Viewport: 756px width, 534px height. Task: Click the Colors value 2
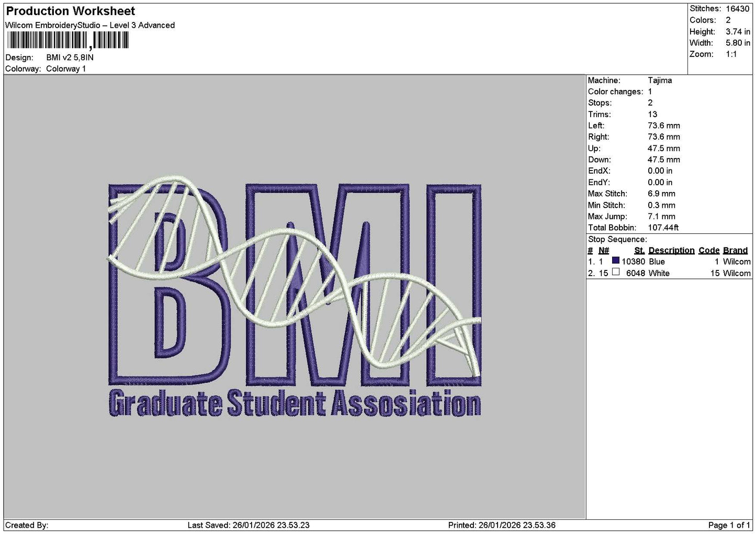(728, 20)
